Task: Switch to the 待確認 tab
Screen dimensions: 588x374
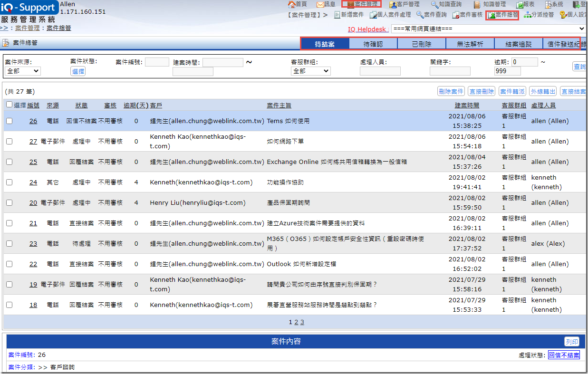Action: click(373, 44)
